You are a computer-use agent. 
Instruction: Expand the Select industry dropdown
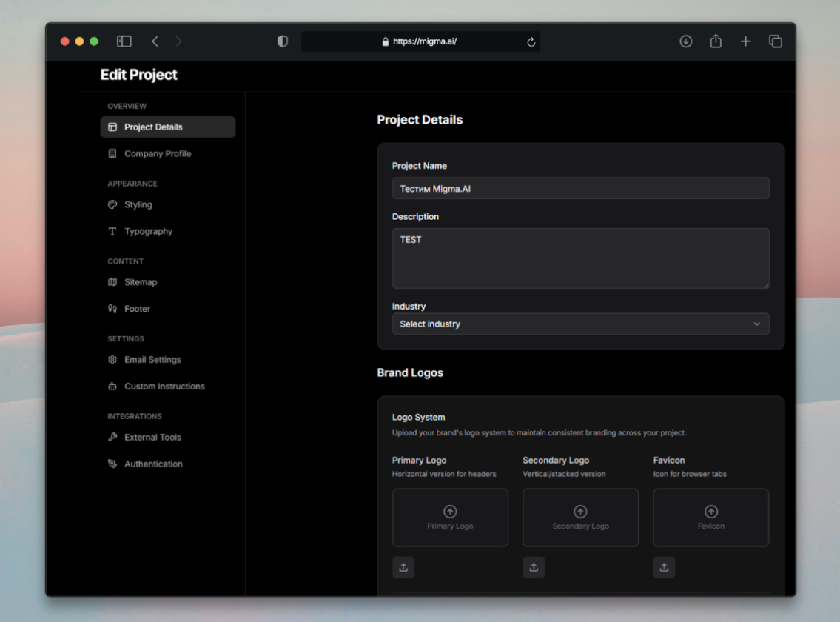580,324
